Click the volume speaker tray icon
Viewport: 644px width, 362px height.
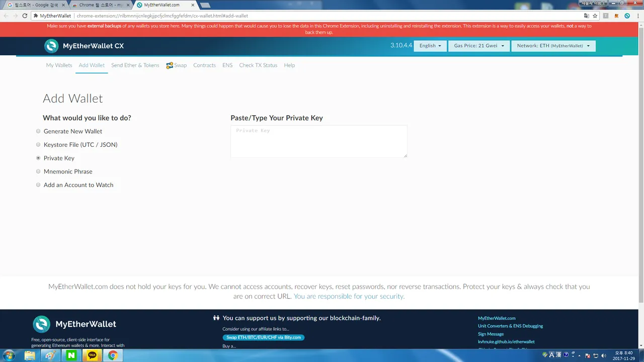[x=603, y=355]
